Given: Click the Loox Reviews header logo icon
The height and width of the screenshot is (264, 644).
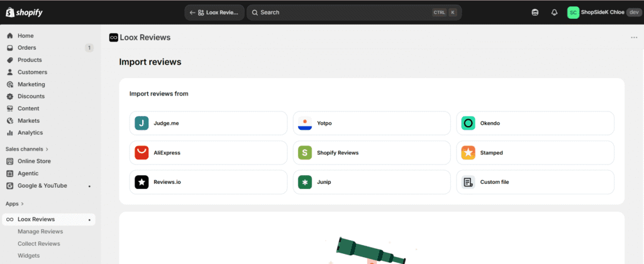Looking at the screenshot, I should coord(114,37).
